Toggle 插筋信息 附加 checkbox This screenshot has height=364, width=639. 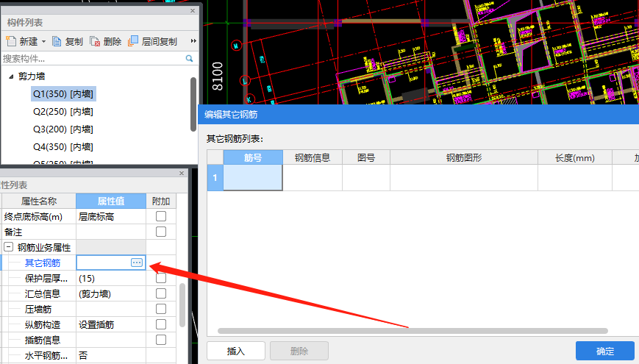pos(161,340)
